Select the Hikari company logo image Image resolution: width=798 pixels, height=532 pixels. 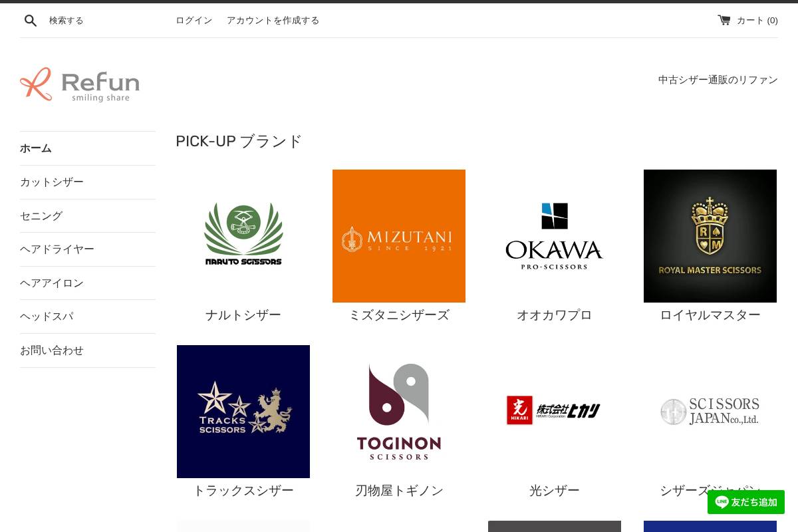click(555, 410)
